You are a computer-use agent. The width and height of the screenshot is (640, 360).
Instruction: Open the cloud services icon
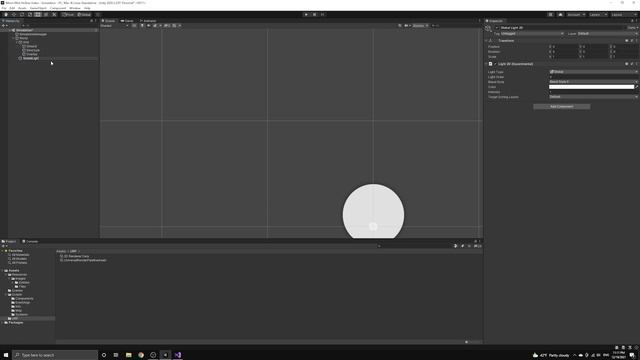[560, 15]
